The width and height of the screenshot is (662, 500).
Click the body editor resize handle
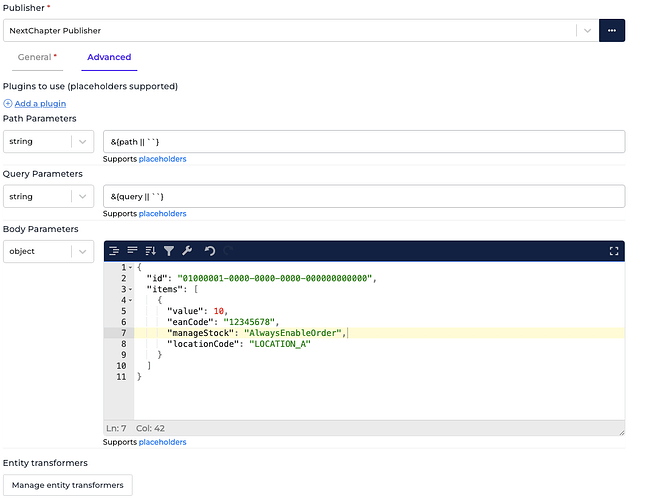[621, 432]
